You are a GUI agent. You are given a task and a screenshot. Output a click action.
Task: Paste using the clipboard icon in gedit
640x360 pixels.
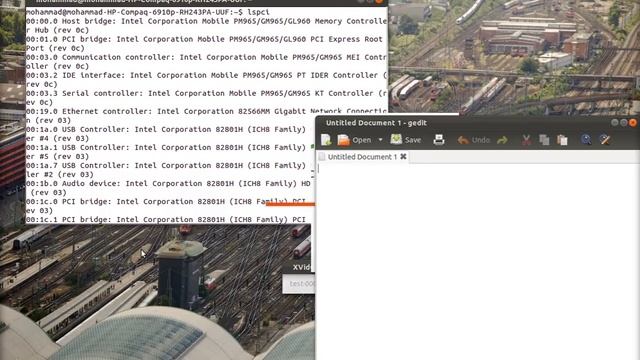[562, 140]
